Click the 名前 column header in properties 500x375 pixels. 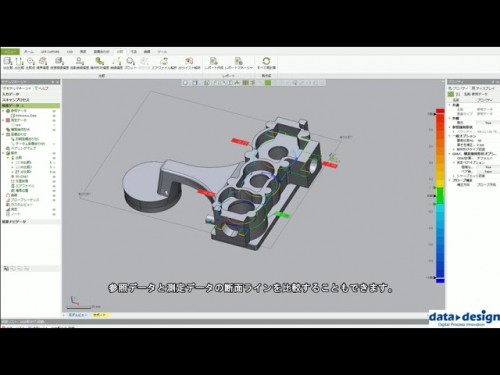(x=456, y=100)
